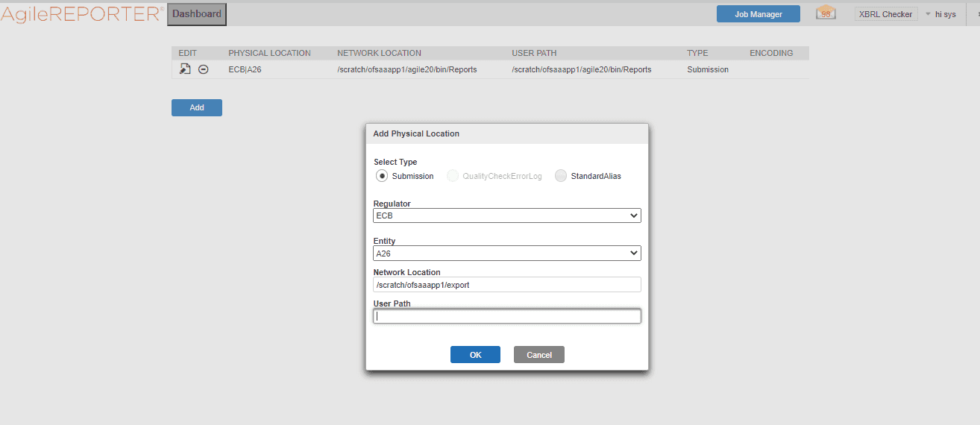The height and width of the screenshot is (425, 980).
Task: Click the NETWORK LOCATION column header
Action: coord(379,53)
